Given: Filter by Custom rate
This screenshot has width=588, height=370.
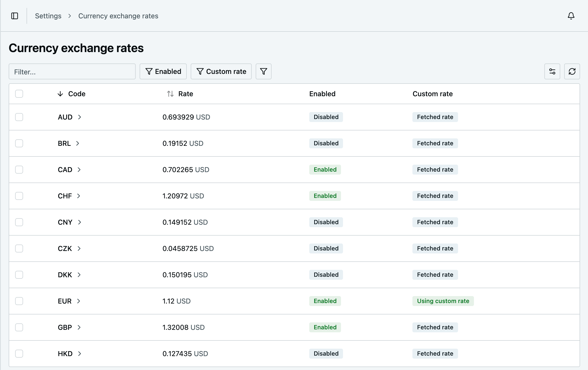Looking at the screenshot, I should coord(221,71).
